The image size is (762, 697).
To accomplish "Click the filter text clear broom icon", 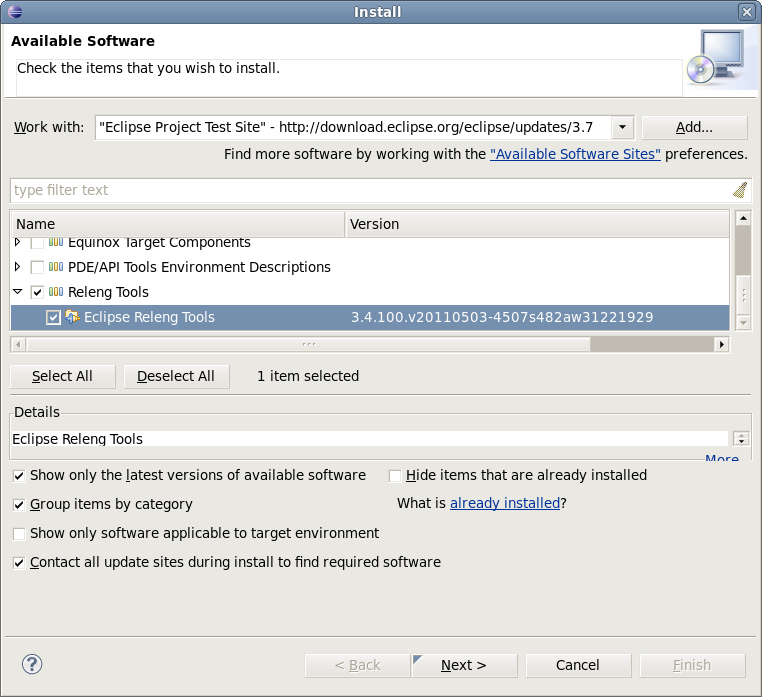I will 740,190.
